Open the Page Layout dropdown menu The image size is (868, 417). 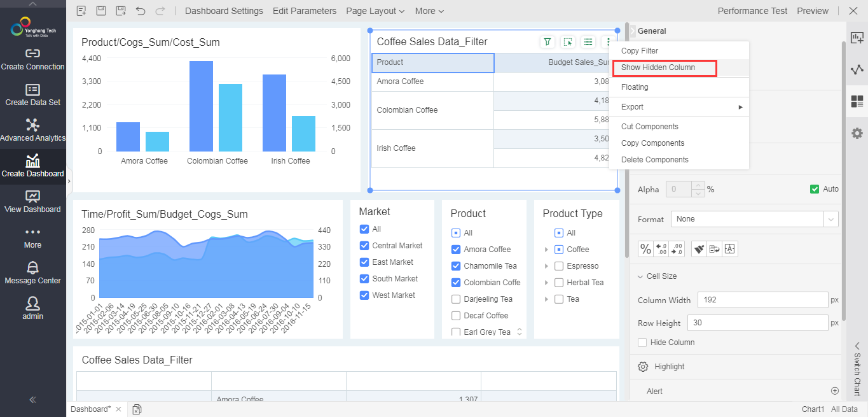tap(375, 11)
